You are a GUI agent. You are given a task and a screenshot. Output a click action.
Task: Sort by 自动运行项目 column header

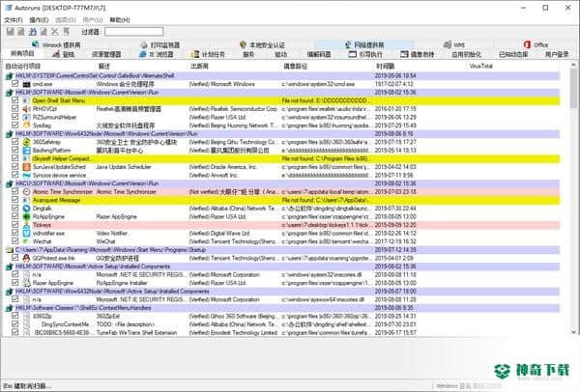(49, 67)
